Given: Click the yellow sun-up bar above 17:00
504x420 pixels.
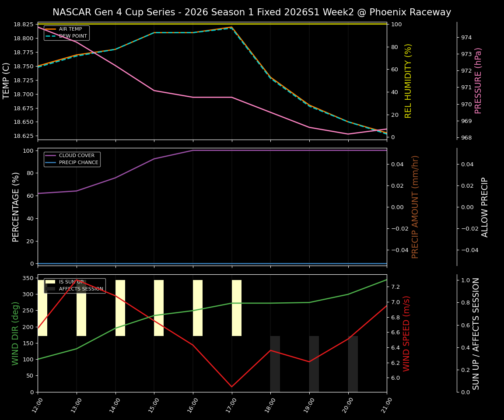Looking at the screenshot, I should [x=236, y=306].
